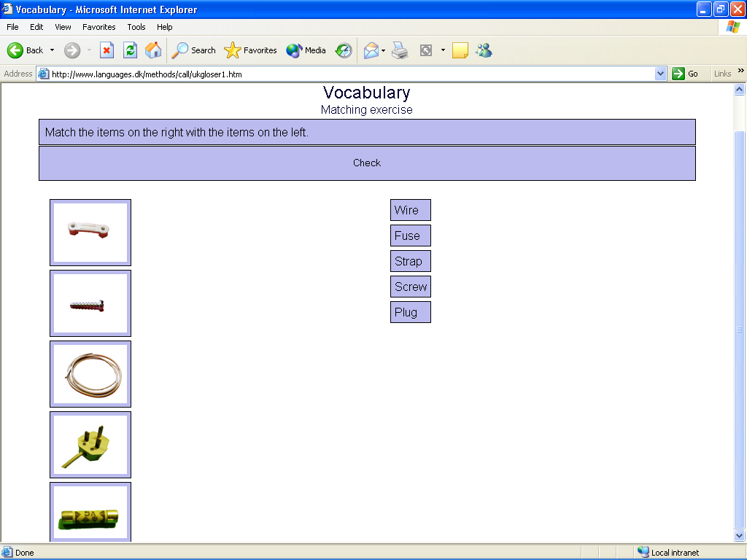Select the Fuse word box
The image size is (747, 560).
pyautogui.click(x=411, y=236)
